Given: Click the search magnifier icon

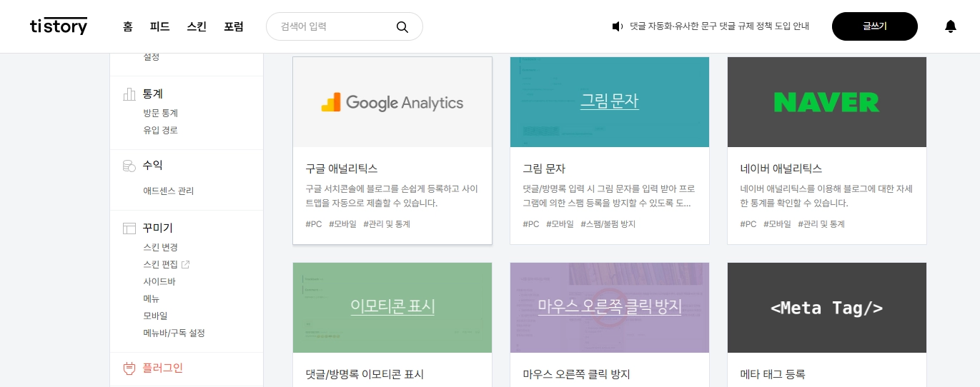Looking at the screenshot, I should [x=402, y=27].
